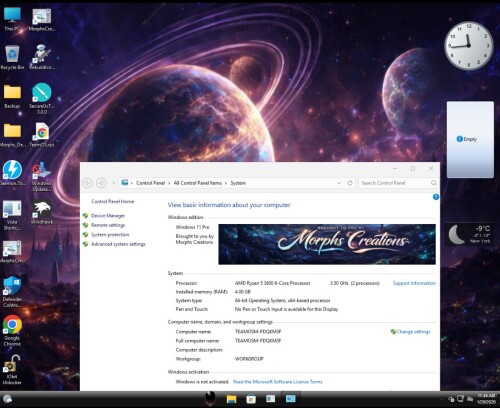This screenshot has width=500, height=408.
Task: Select the Morphs_De... folder on the desktop
Action: click(12, 135)
